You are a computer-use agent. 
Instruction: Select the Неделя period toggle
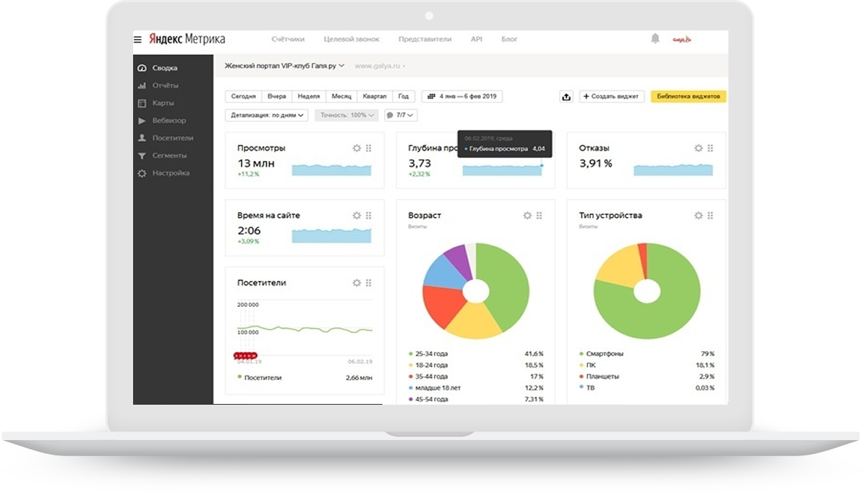309,96
